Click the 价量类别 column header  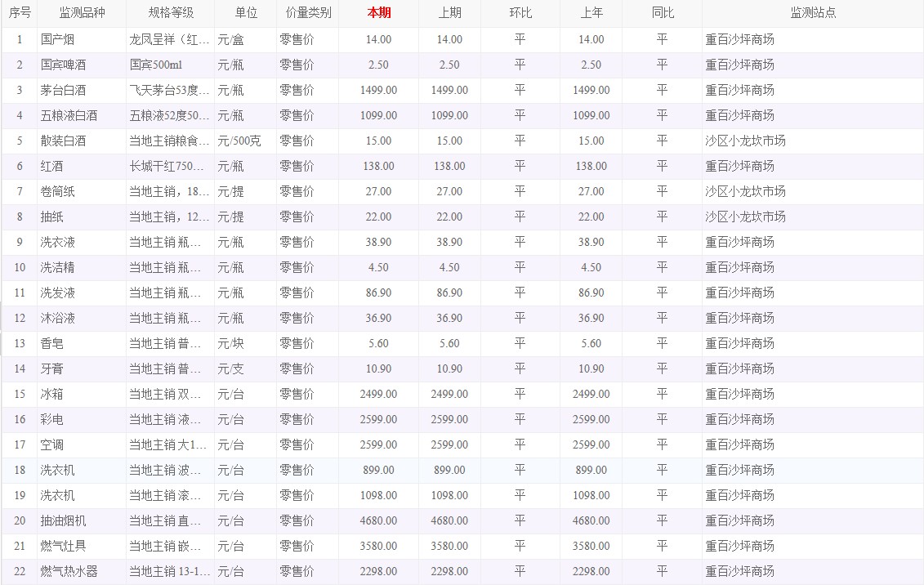(308, 13)
